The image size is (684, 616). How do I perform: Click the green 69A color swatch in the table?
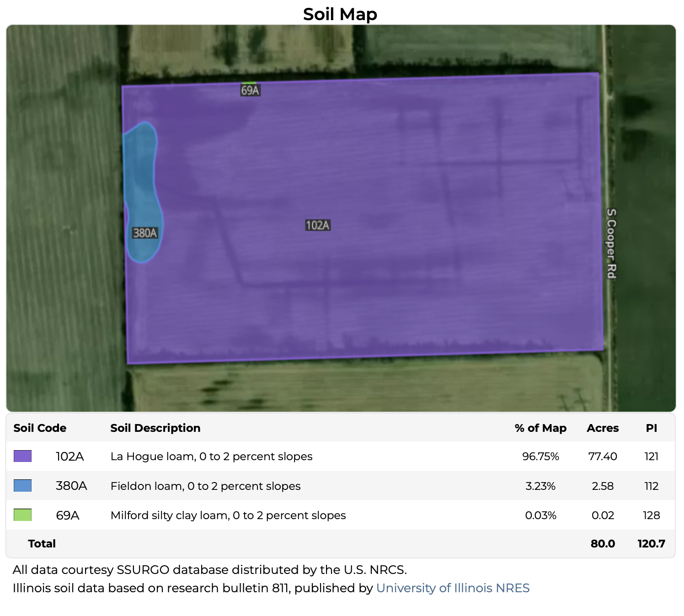(22, 515)
